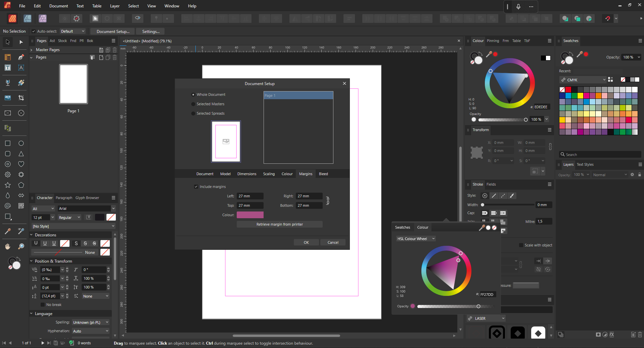Screen dimensions: 644x348
Task: Open Layers panel blend options gear
Action: point(632,175)
